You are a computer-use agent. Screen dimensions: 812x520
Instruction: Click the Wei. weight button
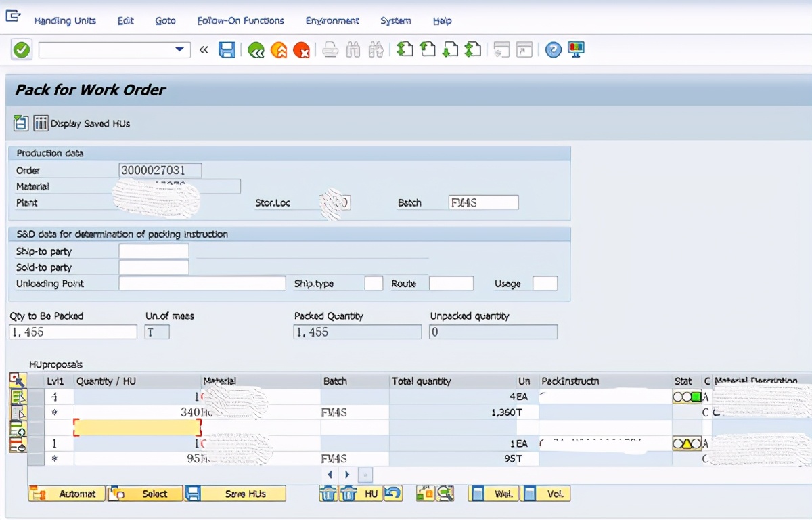pyautogui.click(x=493, y=494)
